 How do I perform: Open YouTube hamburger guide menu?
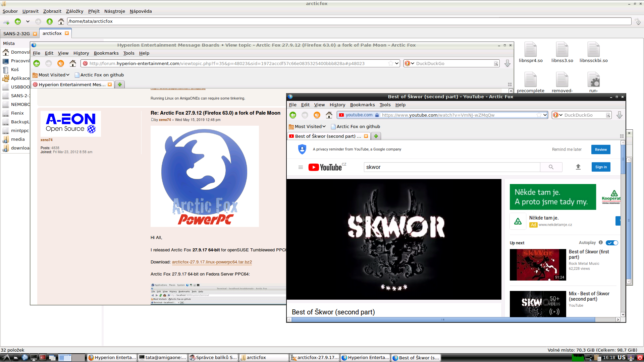301,167
